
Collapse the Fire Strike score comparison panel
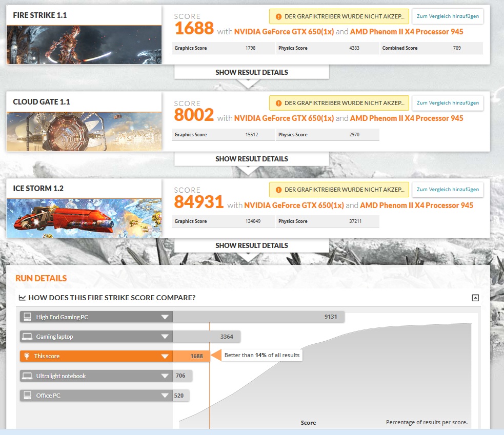(475, 298)
